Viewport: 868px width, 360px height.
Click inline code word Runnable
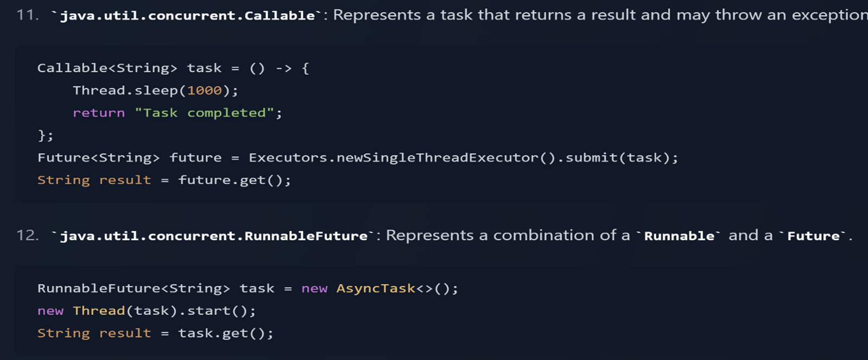679,236
